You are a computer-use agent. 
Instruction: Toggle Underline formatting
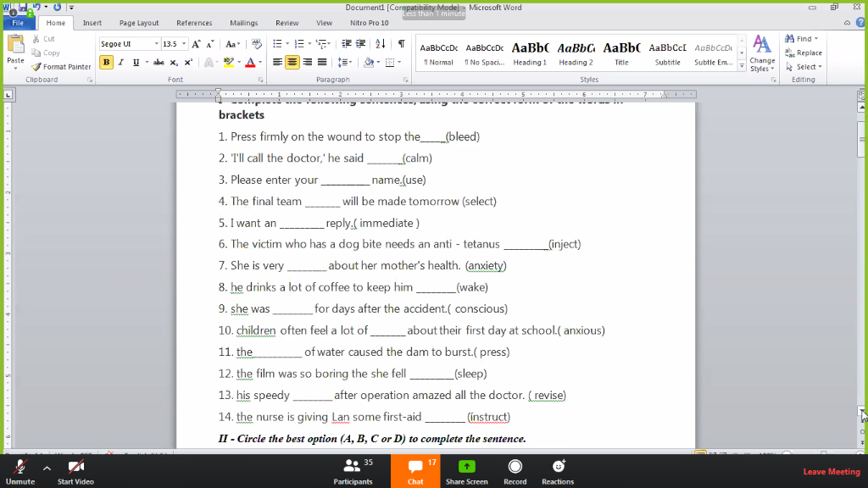point(136,62)
